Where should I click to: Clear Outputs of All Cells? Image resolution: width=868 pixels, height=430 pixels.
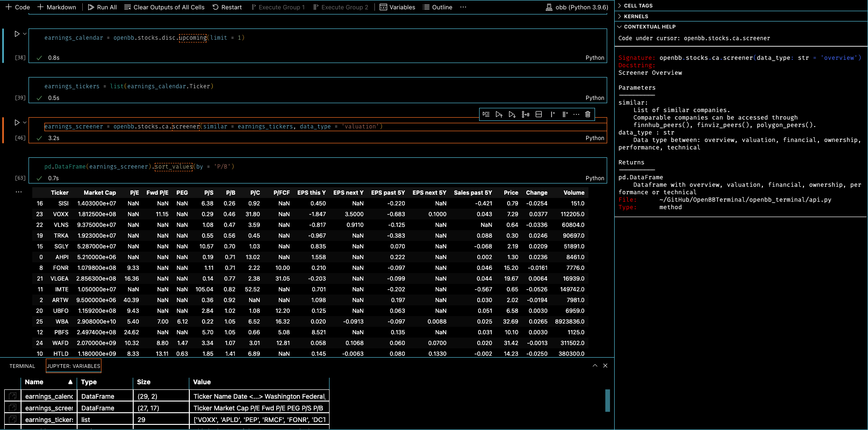pyautogui.click(x=164, y=7)
